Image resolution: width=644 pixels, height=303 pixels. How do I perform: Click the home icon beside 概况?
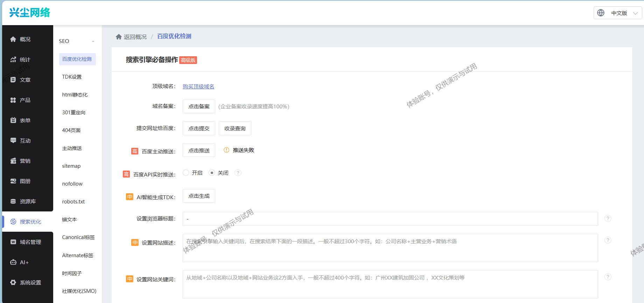point(13,39)
